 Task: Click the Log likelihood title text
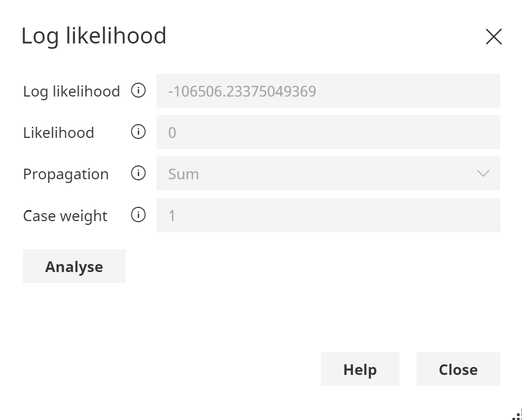point(94,36)
